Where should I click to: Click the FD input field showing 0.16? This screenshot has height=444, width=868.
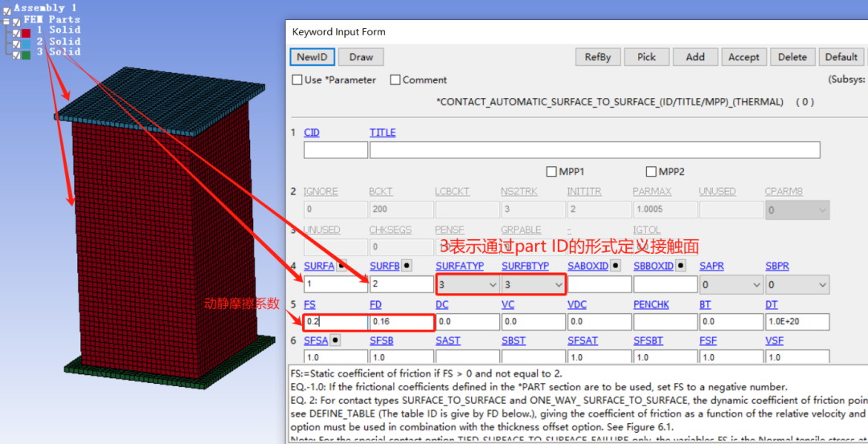coord(402,322)
